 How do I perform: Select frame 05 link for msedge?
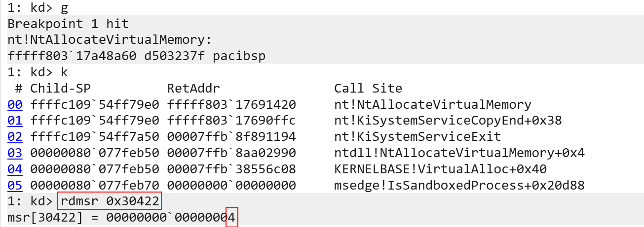pyautogui.click(x=15, y=186)
